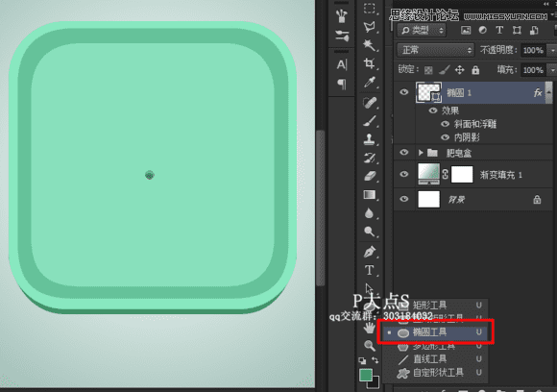Screen dimensions: 557x392
Task: Select the Crop tool
Action: 370,63
